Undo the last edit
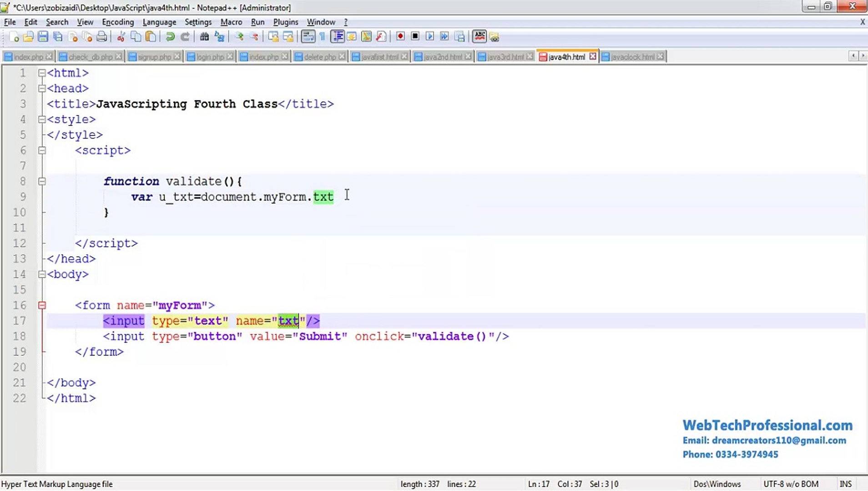This screenshot has height=491, width=868. point(170,37)
